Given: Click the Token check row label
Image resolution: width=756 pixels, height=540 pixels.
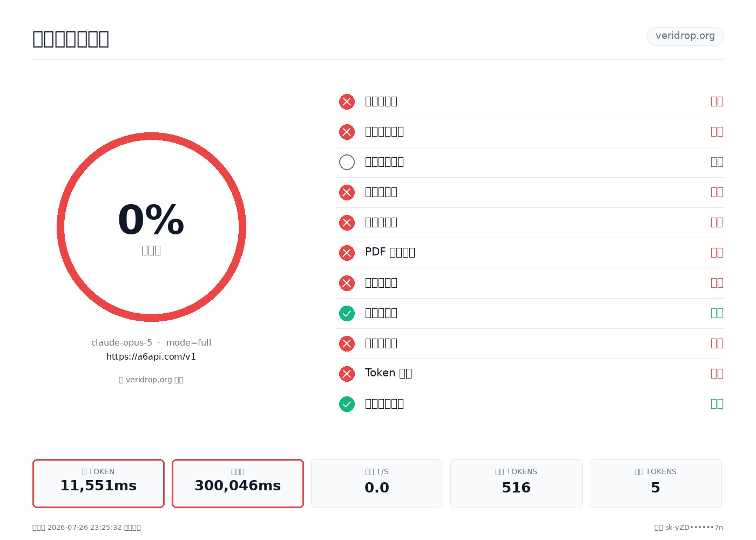Looking at the screenshot, I should coord(388,373).
